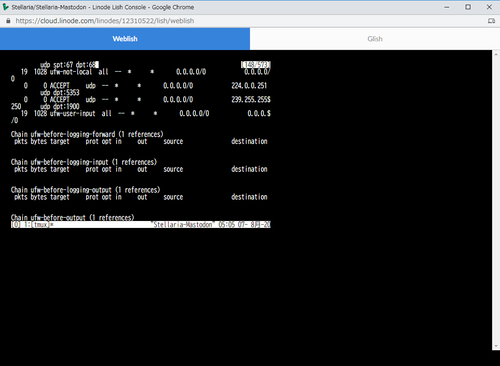Click the scrollbar up arrow
This screenshot has height=366, width=500.
(496, 54)
